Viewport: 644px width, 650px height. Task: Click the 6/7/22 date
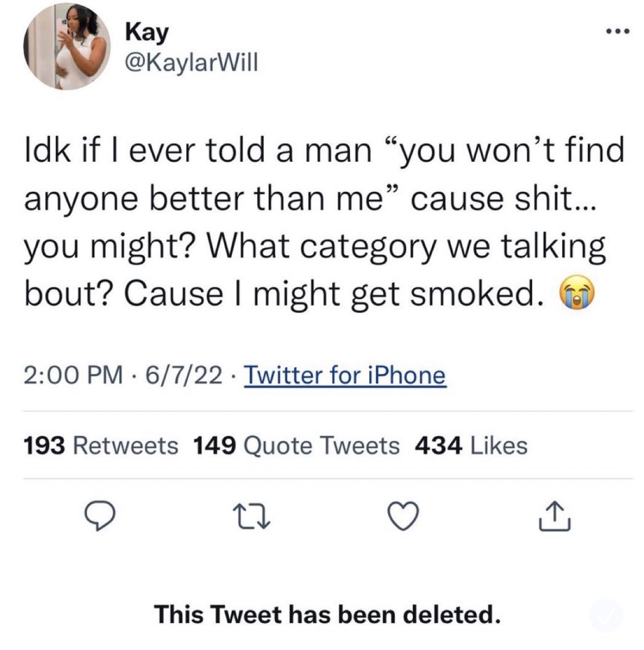pos(184,375)
